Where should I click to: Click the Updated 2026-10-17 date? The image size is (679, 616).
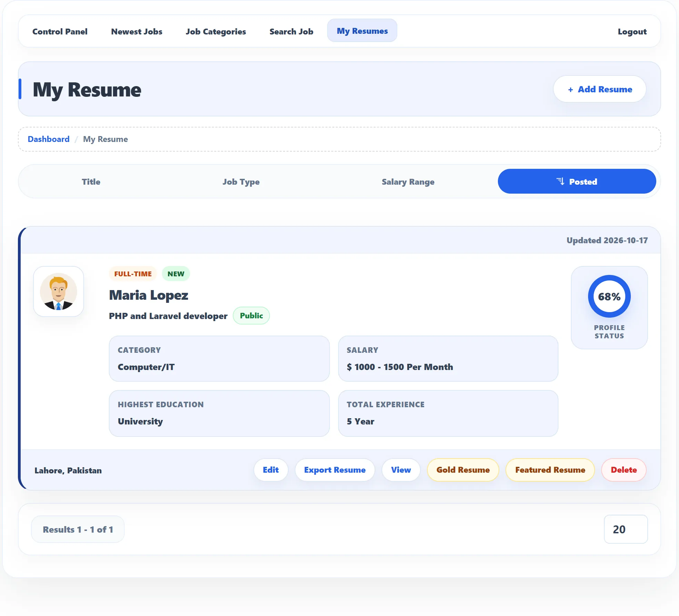coord(607,240)
